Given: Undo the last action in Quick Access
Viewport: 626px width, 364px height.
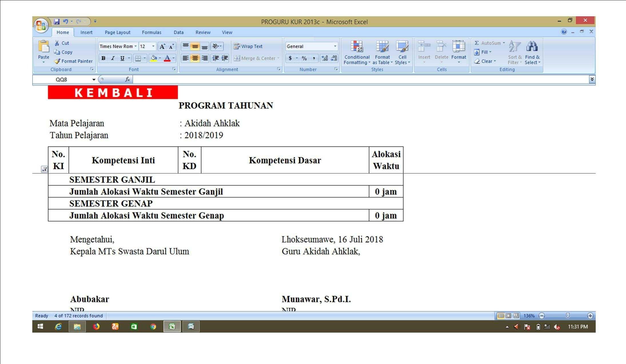Looking at the screenshot, I should point(65,21).
